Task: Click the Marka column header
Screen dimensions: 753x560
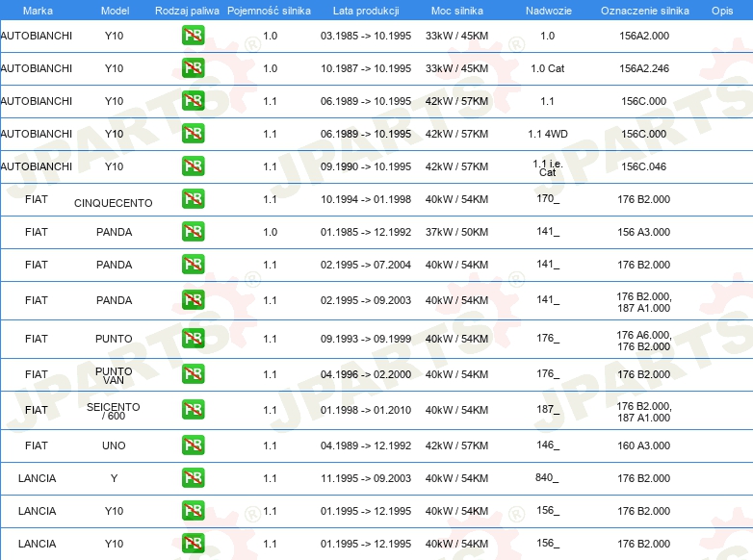Action: (38, 11)
